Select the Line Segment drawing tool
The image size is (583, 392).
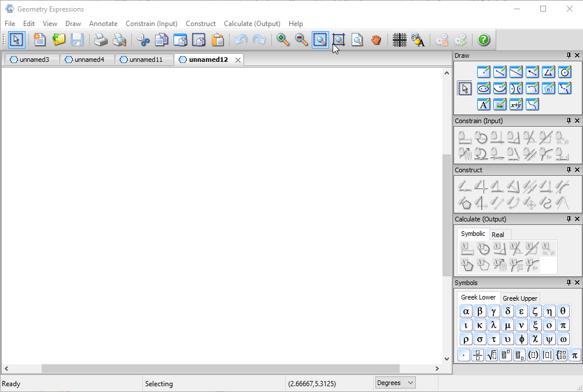[500, 72]
